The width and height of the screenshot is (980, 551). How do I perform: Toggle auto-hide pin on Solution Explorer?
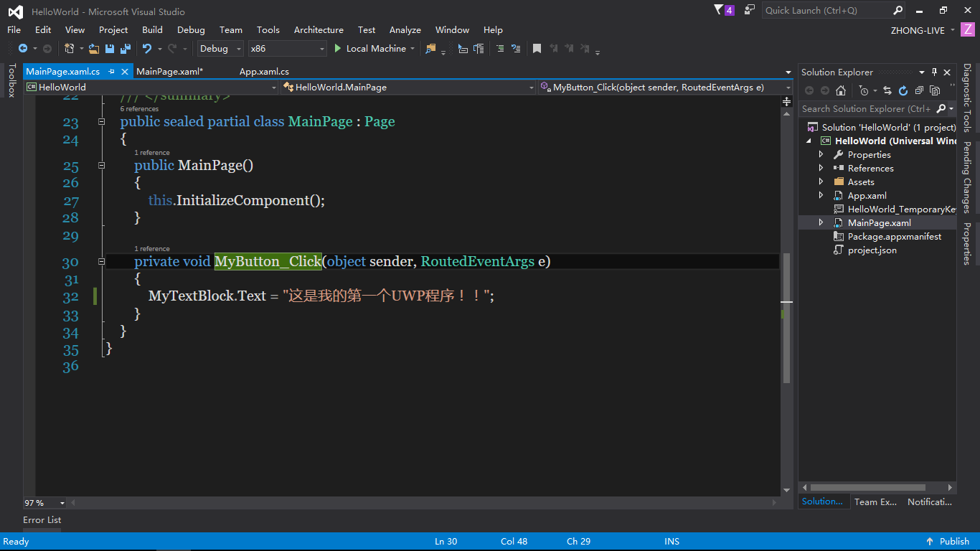tap(935, 72)
